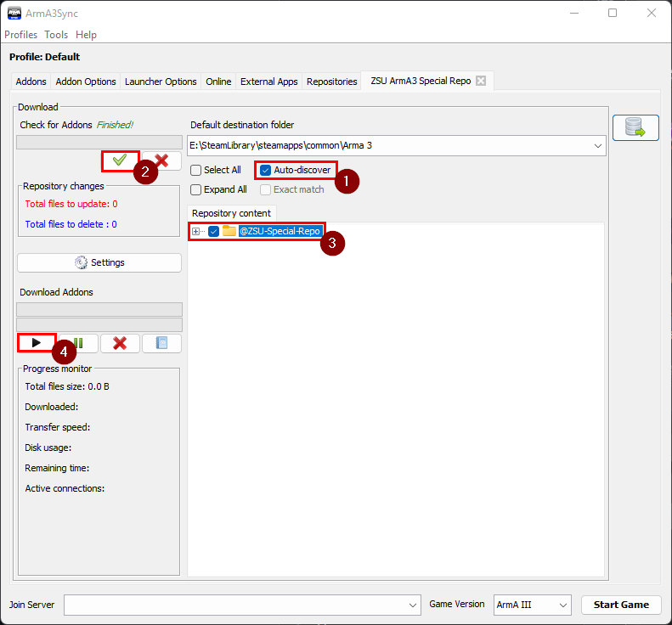Close the ZSU ArmA3 Special Repo tab
The image size is (672, 625).
point(481,82)
